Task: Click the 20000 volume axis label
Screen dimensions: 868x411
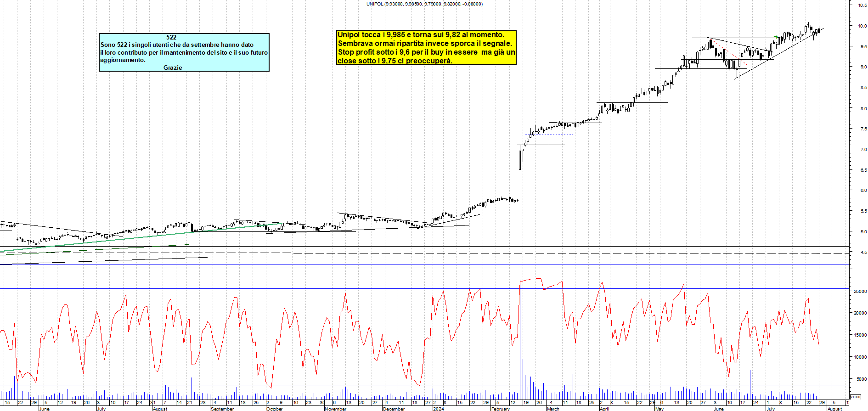Action: 860,313
